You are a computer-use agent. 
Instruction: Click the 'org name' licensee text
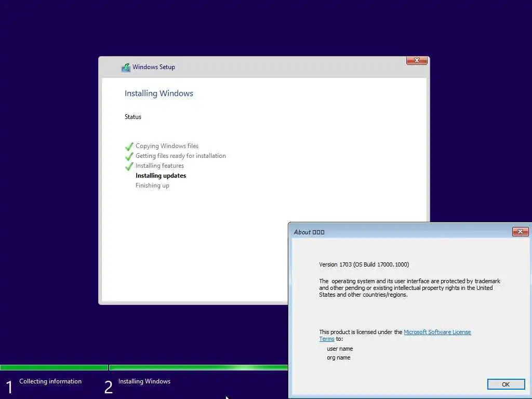pos(339,357)
